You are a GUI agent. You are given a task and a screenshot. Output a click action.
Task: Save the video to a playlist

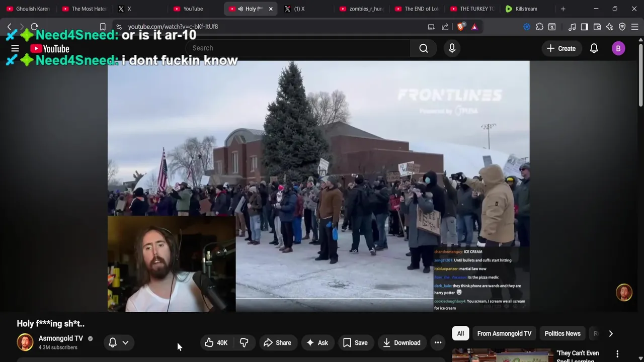click(355, 343)
